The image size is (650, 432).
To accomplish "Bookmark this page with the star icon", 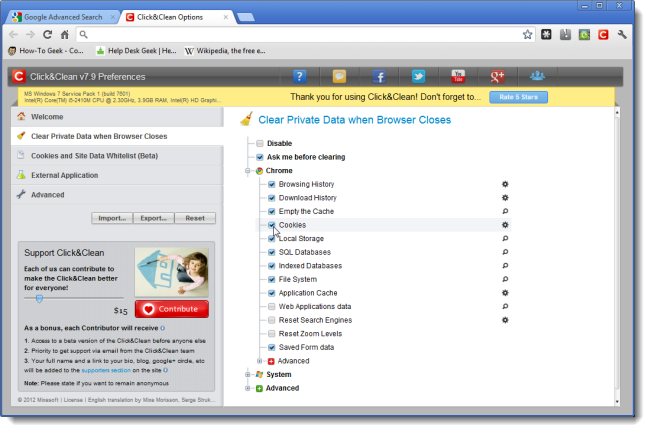I will 527,34.
